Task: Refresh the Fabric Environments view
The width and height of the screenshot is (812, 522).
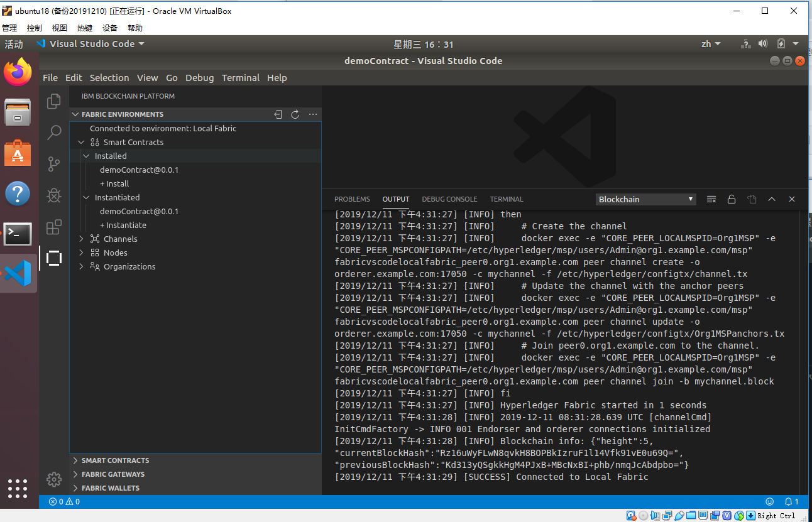Action: 295,114
